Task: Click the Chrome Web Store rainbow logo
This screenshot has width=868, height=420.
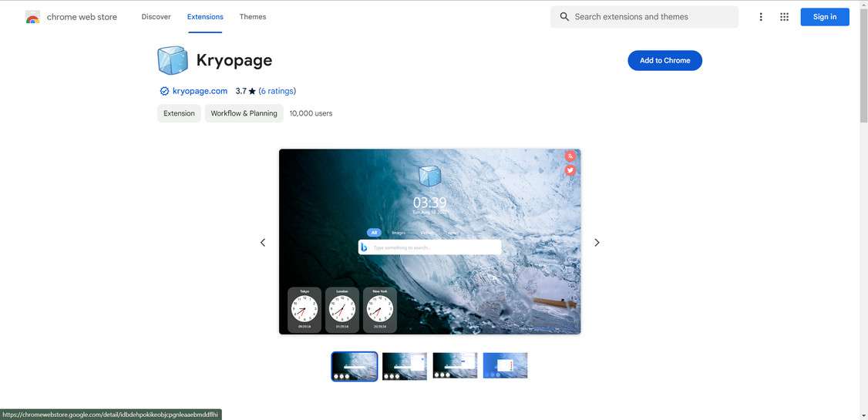Action: [32, 17]
